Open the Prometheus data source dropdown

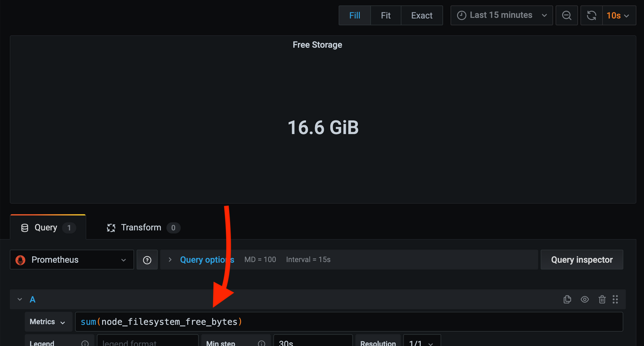coord(72,260)
